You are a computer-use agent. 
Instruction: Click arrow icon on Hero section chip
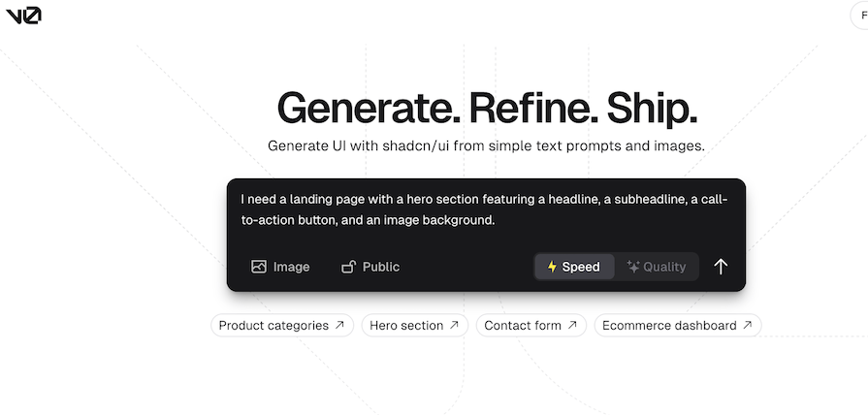(x=454, y=325)
